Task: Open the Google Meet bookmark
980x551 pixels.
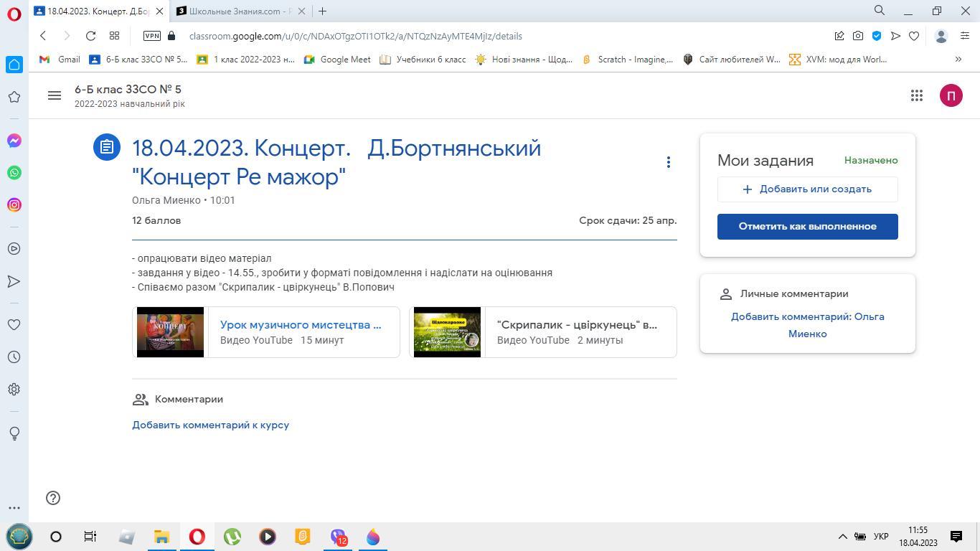Action: (x=337, y=60)
